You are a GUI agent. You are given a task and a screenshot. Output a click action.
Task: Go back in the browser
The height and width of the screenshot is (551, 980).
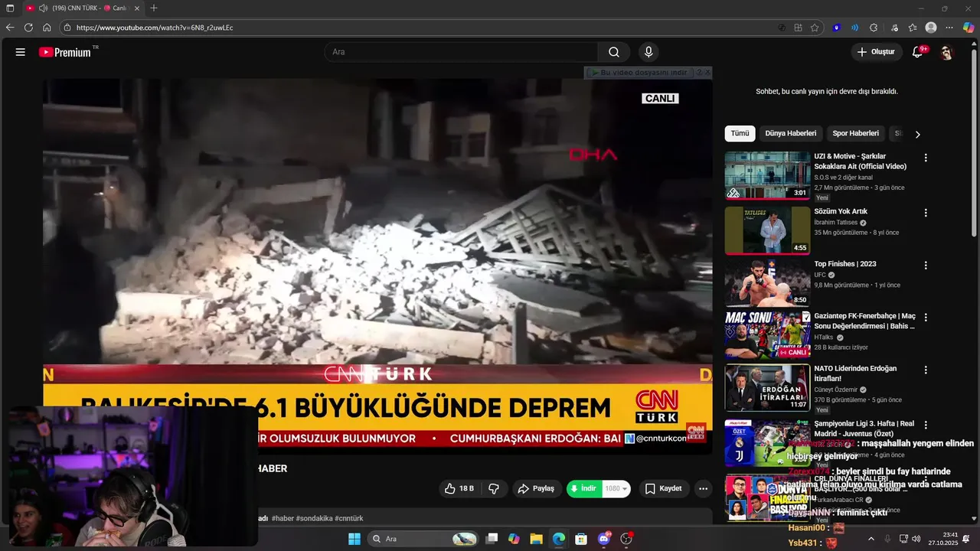click(x=10, y=28)
